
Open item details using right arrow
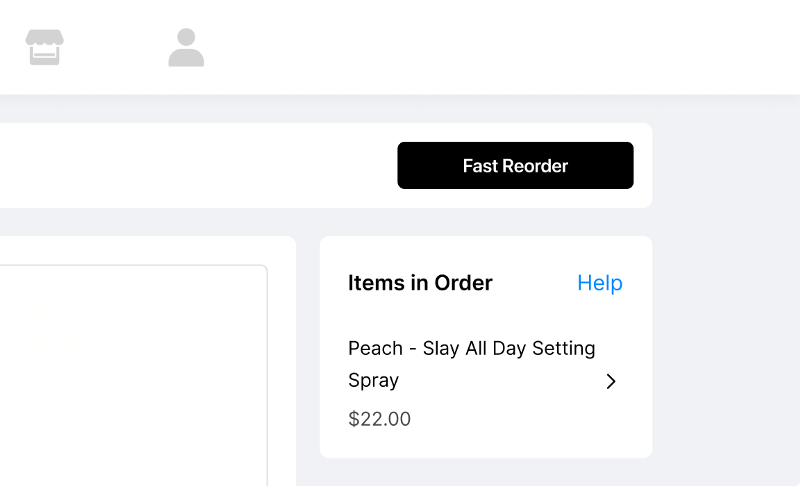tap(611, 381)
